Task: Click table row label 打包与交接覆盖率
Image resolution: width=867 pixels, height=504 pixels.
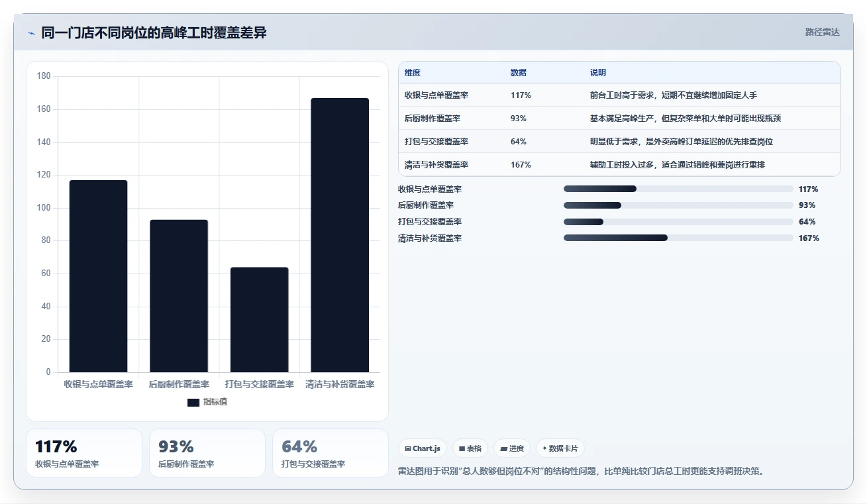Action: tap(436, 142)
